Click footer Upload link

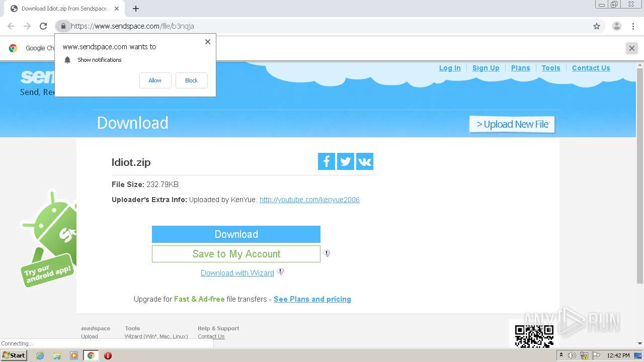(x=90, y=336)
